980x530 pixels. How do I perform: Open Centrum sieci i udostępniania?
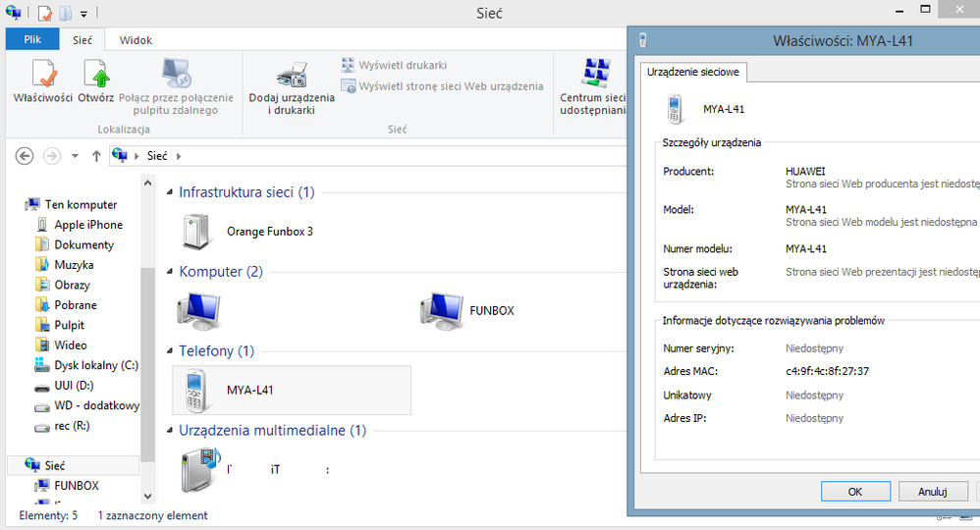coord(592,86)
